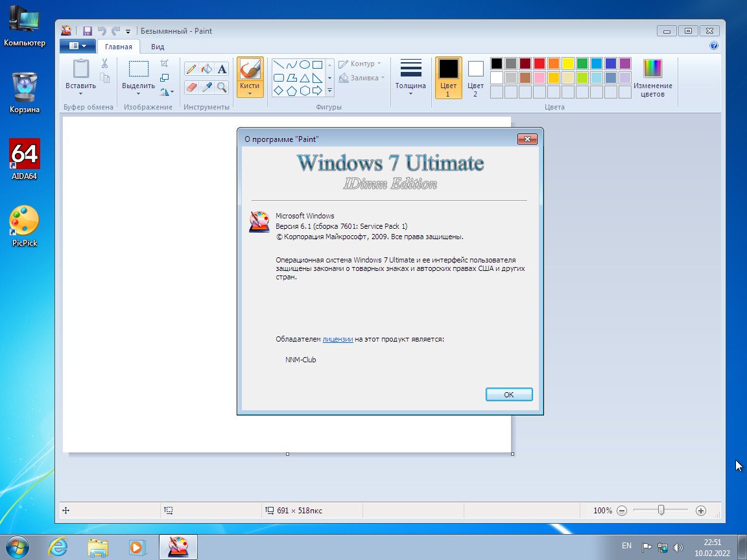Click the Crop icon in Изображение group
This screenshot has width=747, height=560.
click(164, 64)
